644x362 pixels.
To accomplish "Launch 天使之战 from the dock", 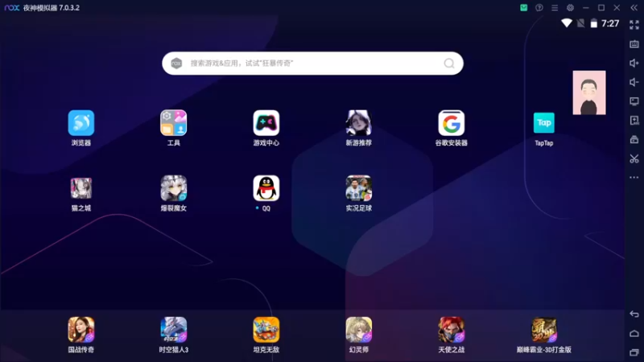I will (x=451, y=330).
